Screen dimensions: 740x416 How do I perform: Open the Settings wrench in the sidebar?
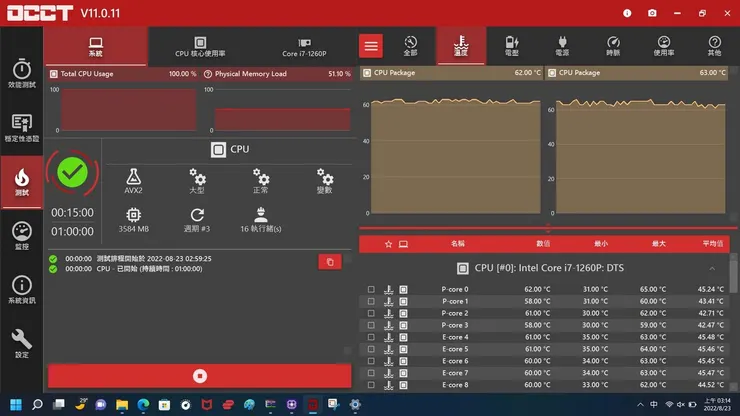click(22, 343)
